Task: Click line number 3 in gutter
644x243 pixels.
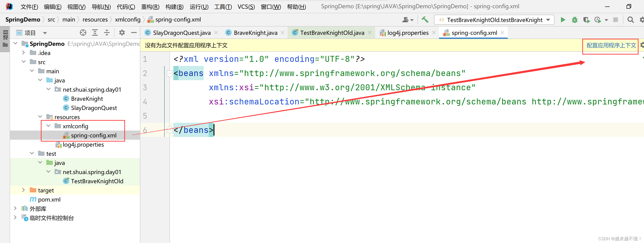Action: pos(145,88)
